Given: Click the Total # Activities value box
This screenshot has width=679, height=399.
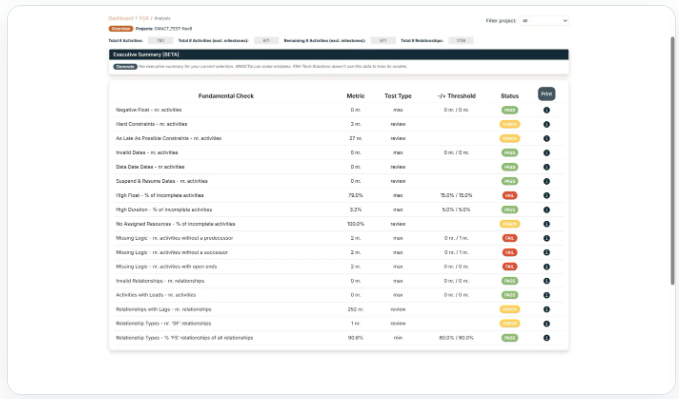Looking at the screenshot, I should (x=160, y=41).
